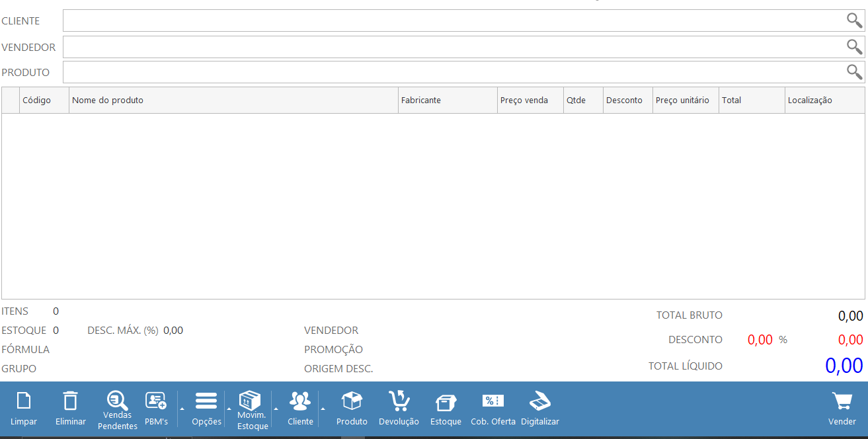Expand the arrow between Cliente and Produto
The width and height of the screenshot is (868, 439).
pyautogui.click(x=323, y=409)
